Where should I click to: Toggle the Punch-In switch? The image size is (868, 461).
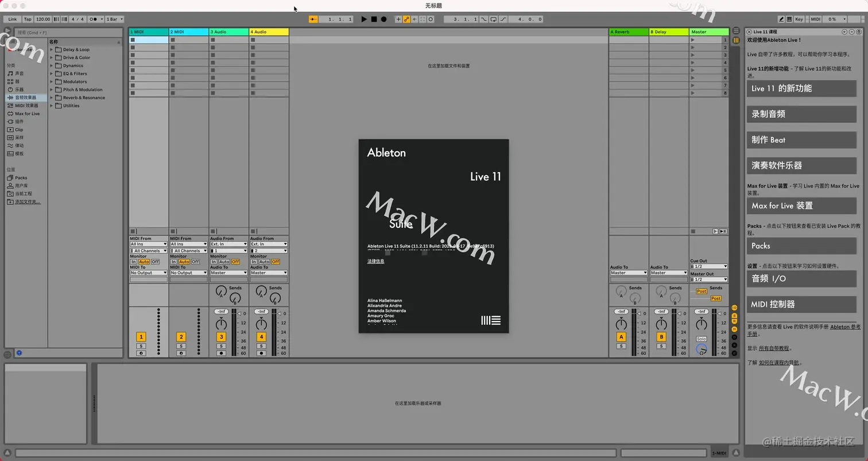coord(483,19)
